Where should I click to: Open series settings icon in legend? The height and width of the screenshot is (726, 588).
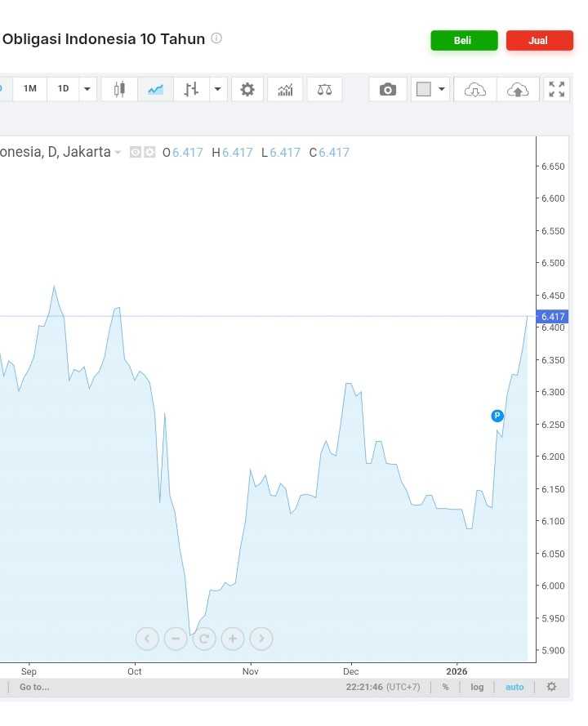point(149,152)
